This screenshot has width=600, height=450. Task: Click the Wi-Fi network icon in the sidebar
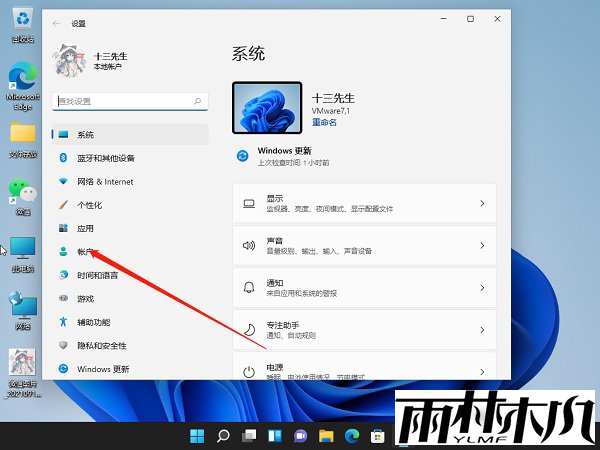(64, 181)
